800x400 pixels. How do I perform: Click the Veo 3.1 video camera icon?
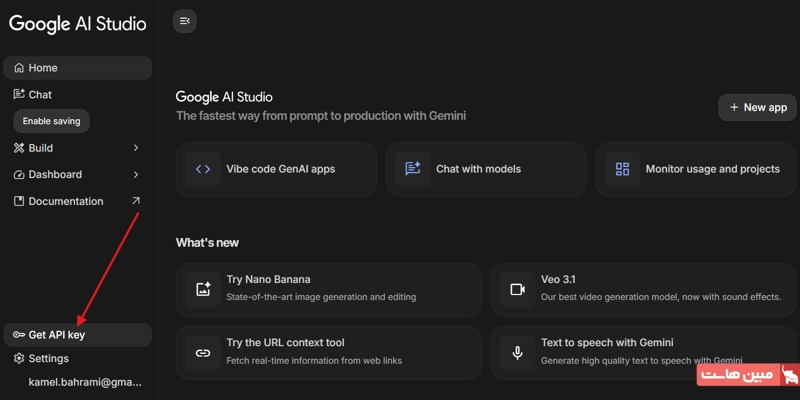[517, 289]
